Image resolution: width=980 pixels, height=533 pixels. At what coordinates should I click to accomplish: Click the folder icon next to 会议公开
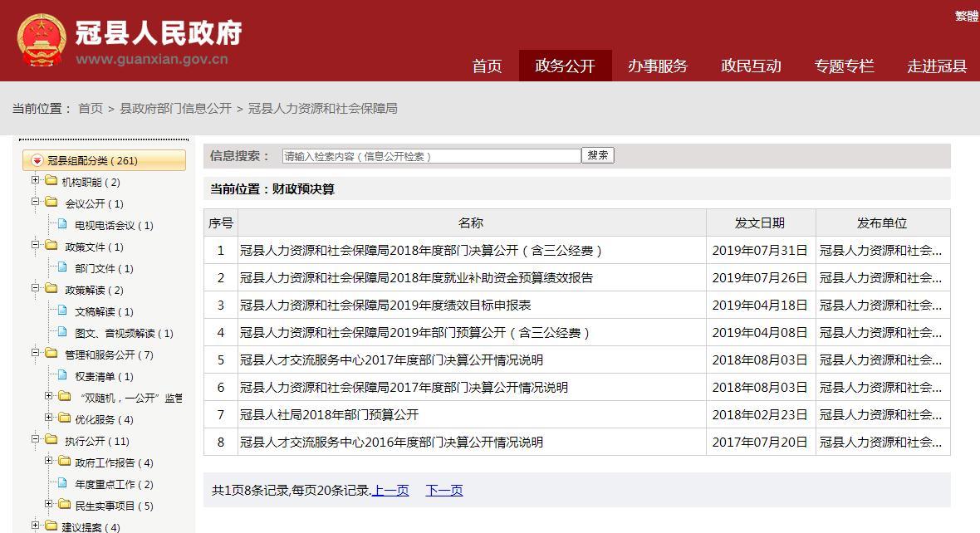(51, 203)
